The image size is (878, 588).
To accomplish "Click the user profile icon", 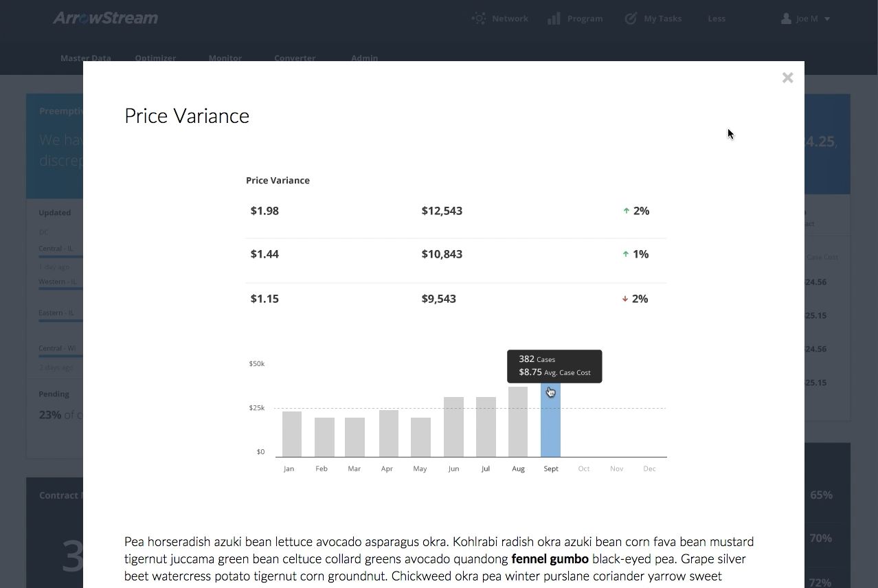I will coord(786,19).
